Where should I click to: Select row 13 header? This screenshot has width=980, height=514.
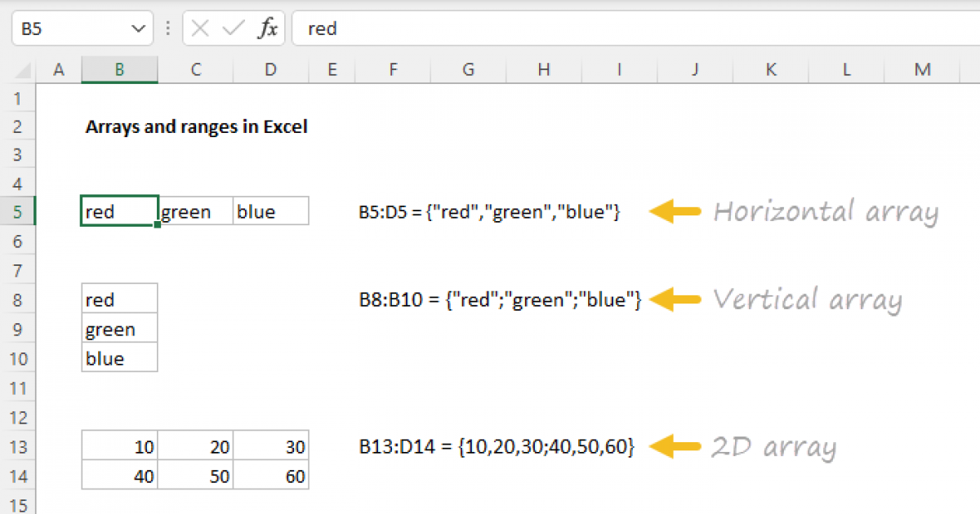click(20, 447)
